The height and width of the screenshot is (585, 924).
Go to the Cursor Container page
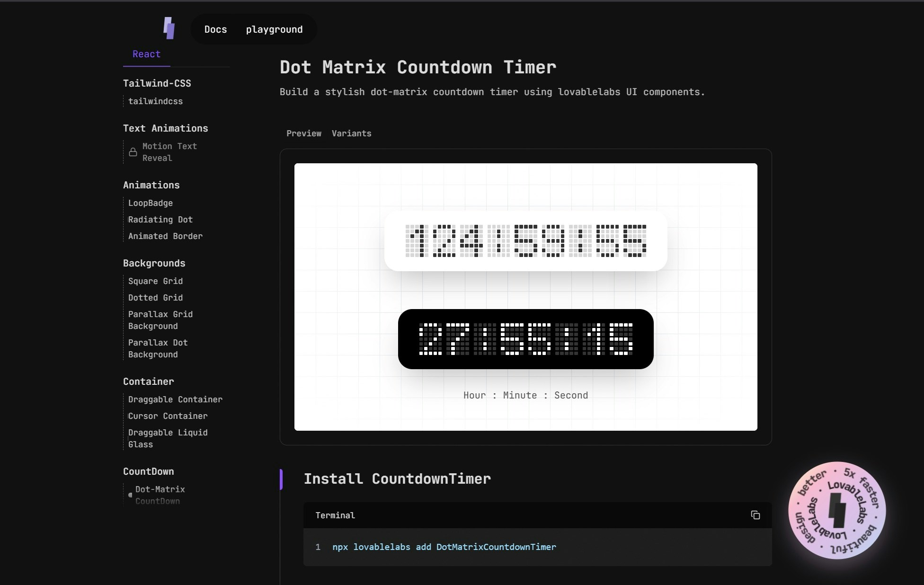point(168,416)
